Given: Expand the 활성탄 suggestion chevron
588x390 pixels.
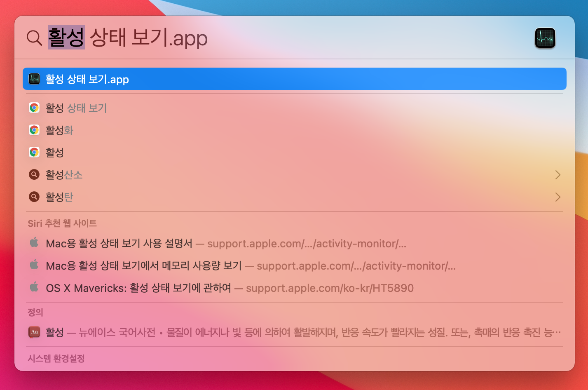Looking at the screenshot, I should (558, 197).
